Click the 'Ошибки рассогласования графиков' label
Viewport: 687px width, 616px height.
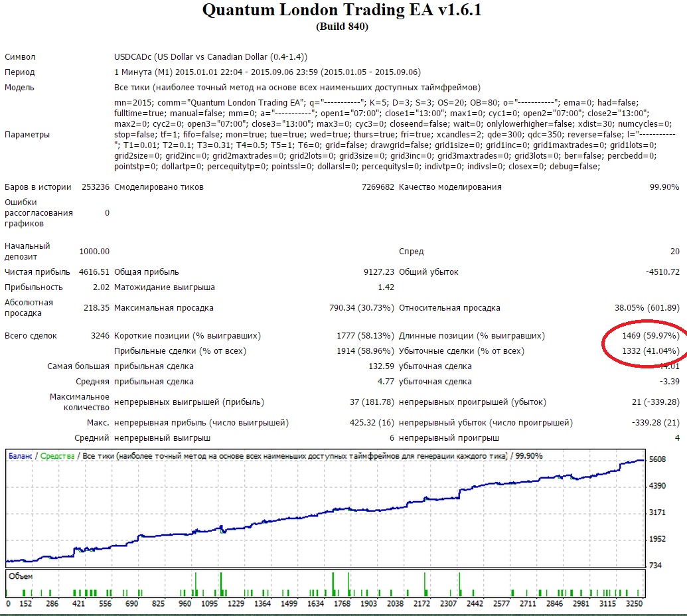pos(39,213)
